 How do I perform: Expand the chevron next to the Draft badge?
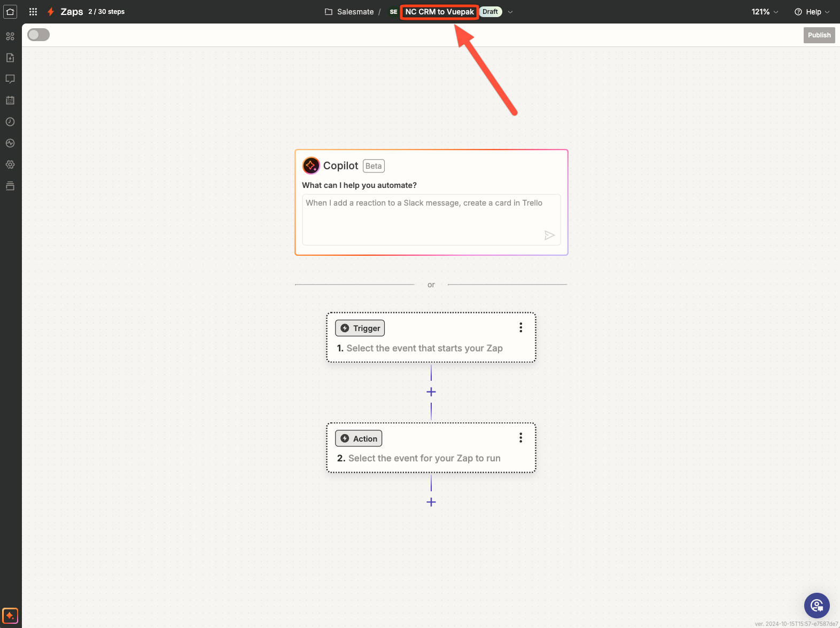(510, 12)
